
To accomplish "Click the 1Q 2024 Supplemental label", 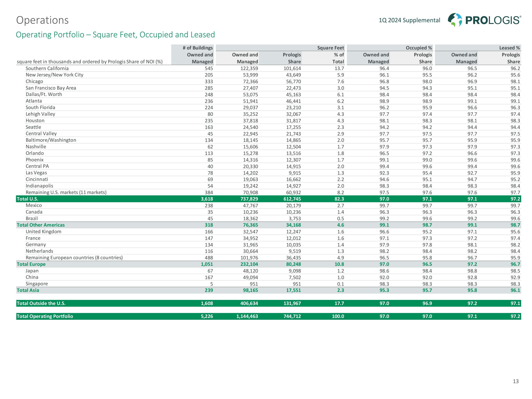I will click(x=409, y=20).
